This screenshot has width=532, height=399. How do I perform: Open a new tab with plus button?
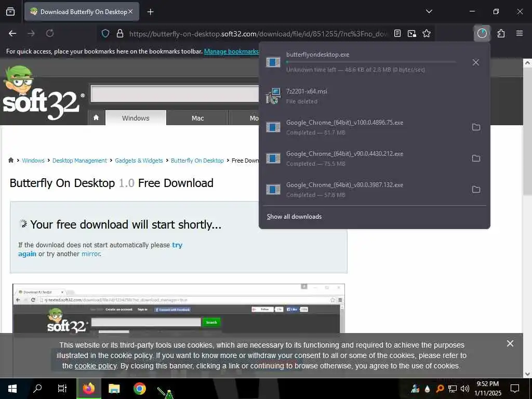(x=150, y=12)
